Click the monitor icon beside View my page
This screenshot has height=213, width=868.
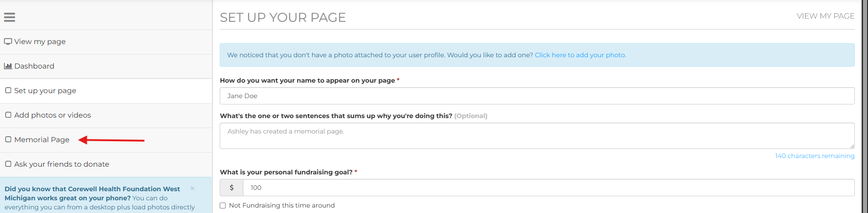click(8, 41)
